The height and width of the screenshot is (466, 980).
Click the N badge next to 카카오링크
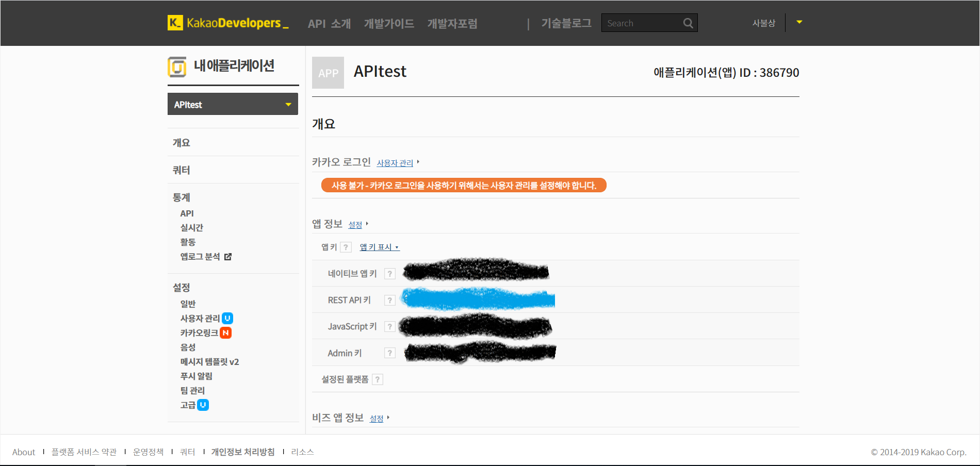coord(225,333)
